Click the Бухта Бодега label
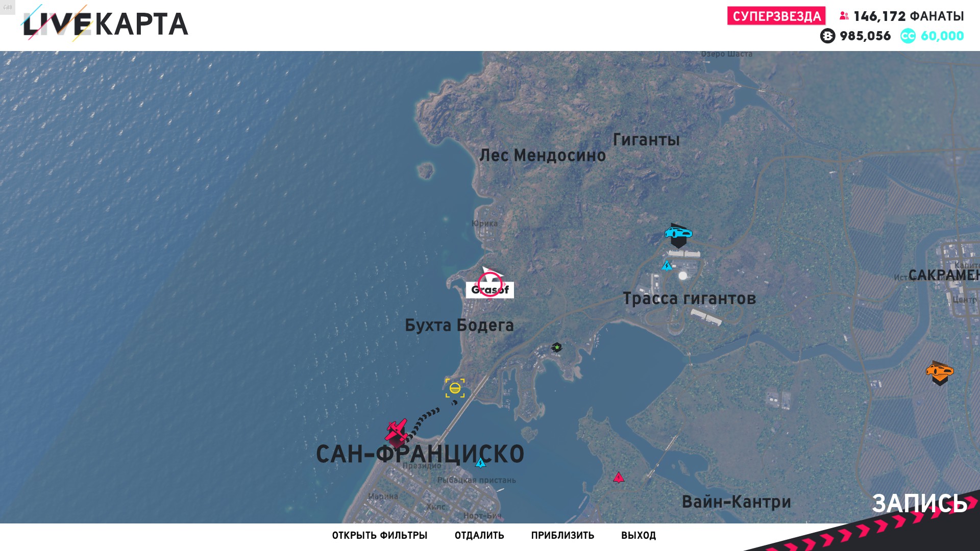The width and height of the screenshot is (980, 551). [x=459, y=325]
